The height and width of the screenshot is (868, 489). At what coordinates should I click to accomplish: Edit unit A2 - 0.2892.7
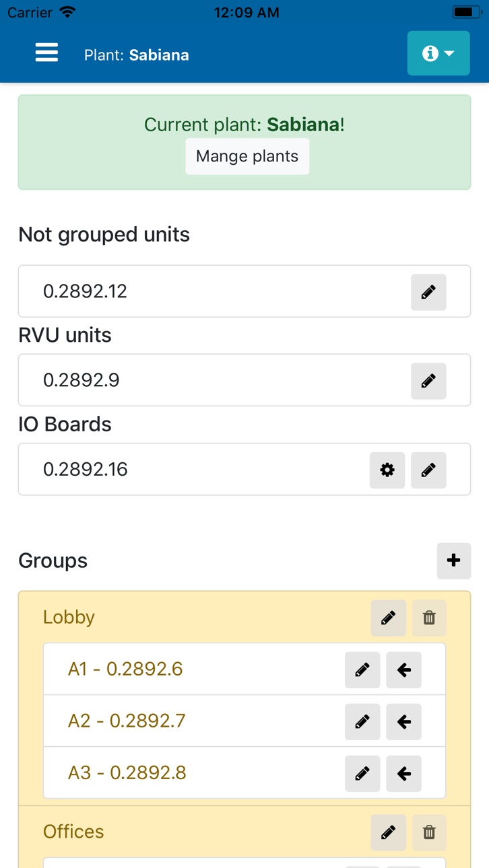[362, 722]
